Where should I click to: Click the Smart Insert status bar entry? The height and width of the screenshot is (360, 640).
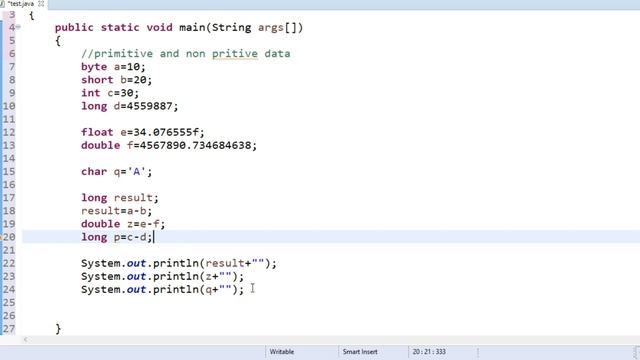pyautogui.click(x=360, y=351)
